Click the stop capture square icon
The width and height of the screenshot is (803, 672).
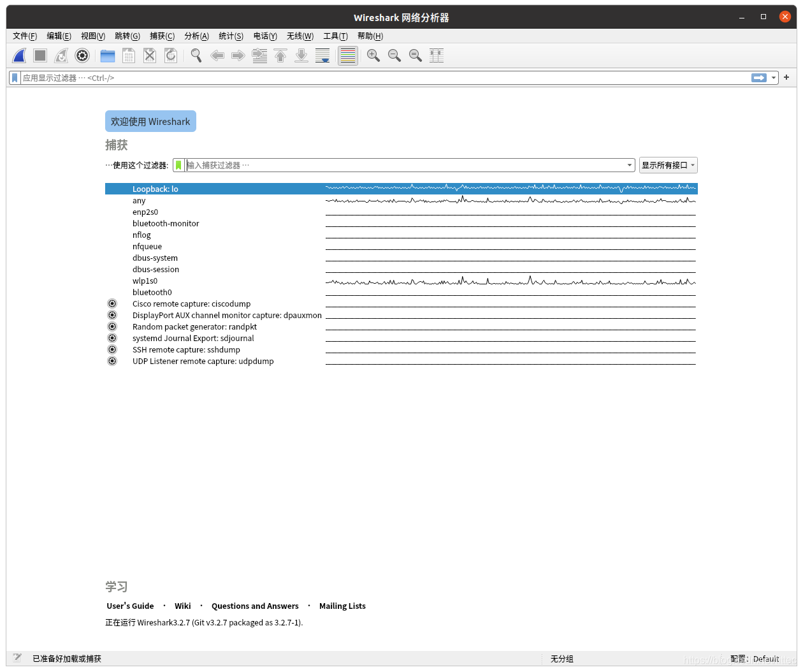pyautogui.click(x=40, y=55)
